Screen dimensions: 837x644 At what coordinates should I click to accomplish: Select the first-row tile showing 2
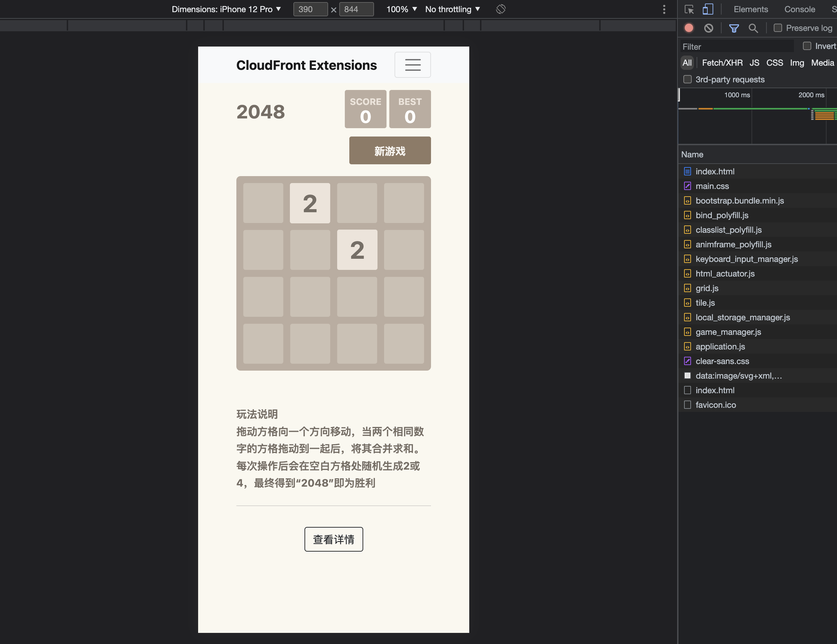point(310,203)
